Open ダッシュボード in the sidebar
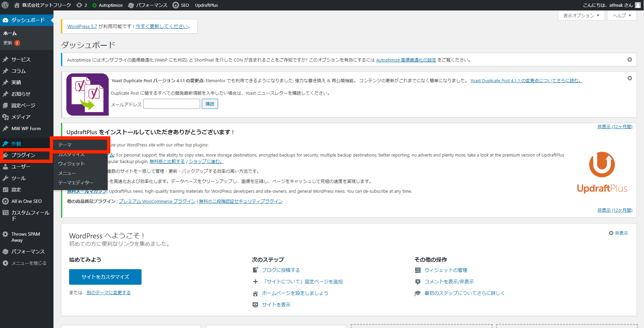This screenshot has width=644, height=328. click(x=27, y=20)
